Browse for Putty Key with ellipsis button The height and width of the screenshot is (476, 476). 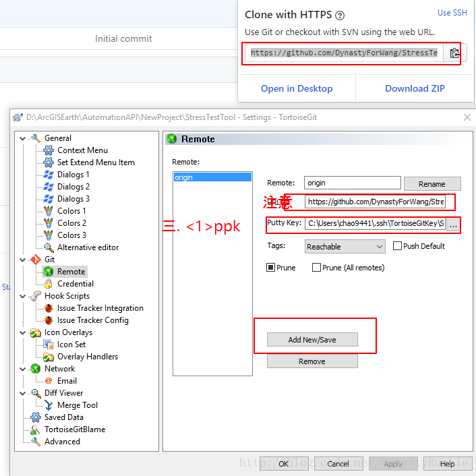(453, 225)
